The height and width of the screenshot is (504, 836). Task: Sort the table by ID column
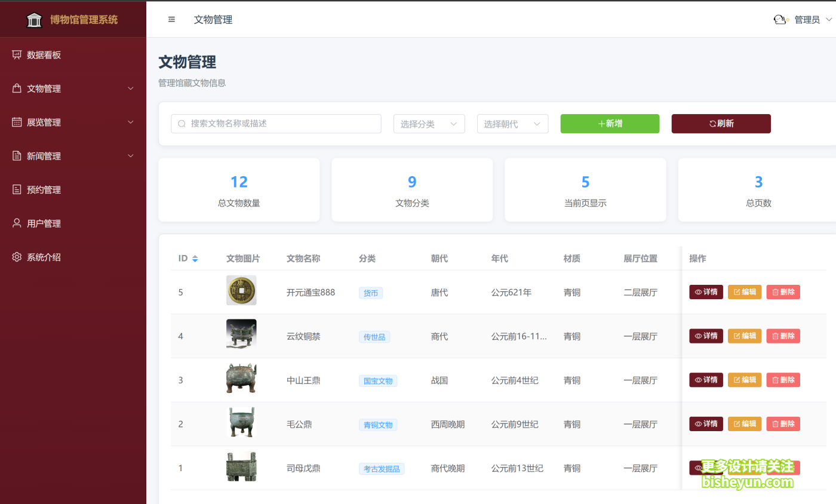[189, 258]
